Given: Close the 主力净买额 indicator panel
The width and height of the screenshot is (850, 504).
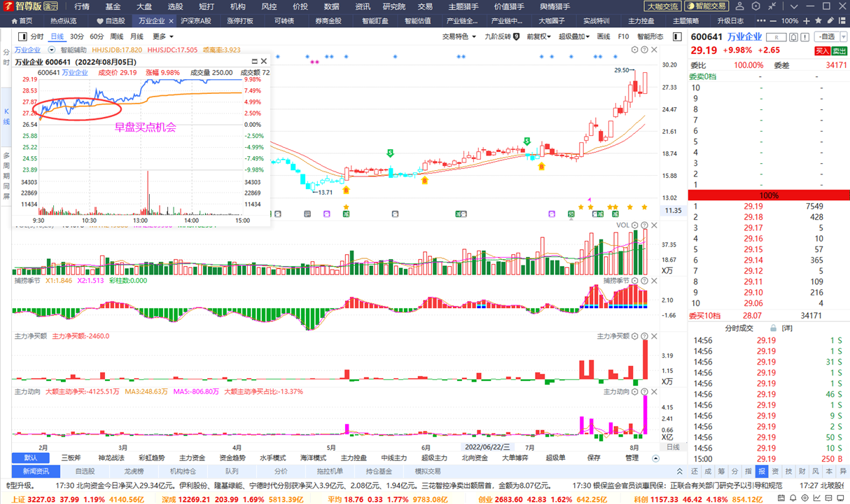Looking at the screenshot, I should pos(654,337).
